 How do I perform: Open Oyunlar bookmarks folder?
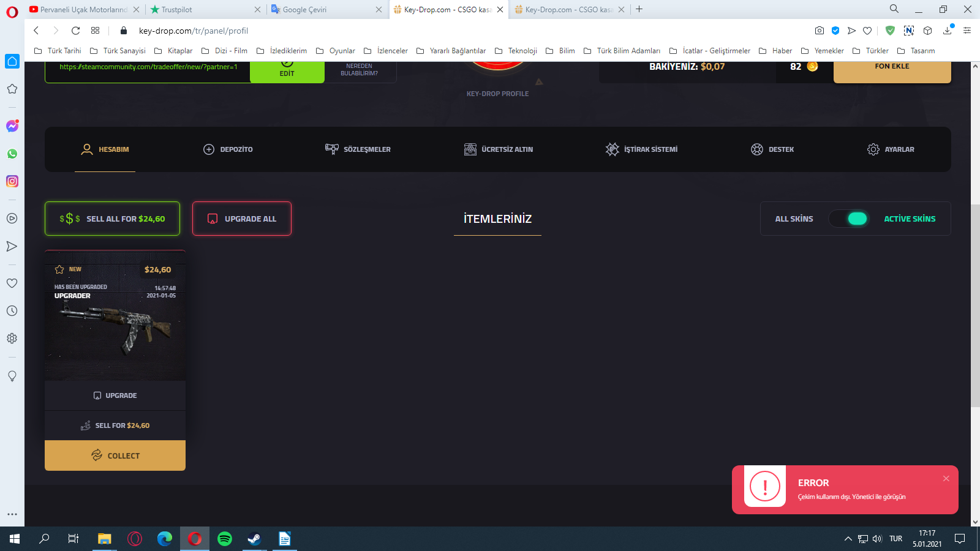pos(336,51)
